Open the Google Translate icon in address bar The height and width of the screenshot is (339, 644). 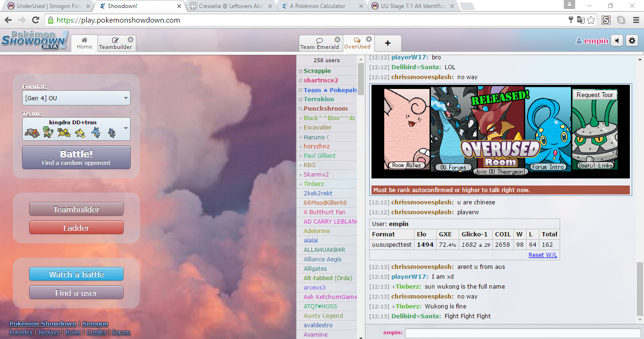click(x=581, y=20)
